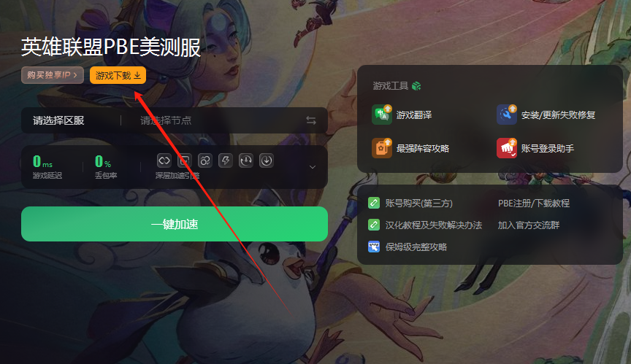The image size is (631, 364).
Task: Click the green dice icon beside 游戏工具
Action: click(x=416, y=86)
